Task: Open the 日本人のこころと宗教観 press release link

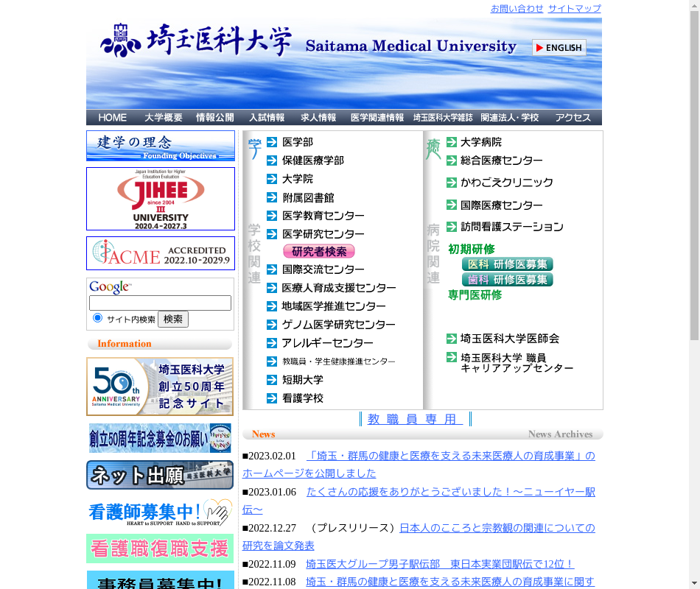Action: point(419,537)
